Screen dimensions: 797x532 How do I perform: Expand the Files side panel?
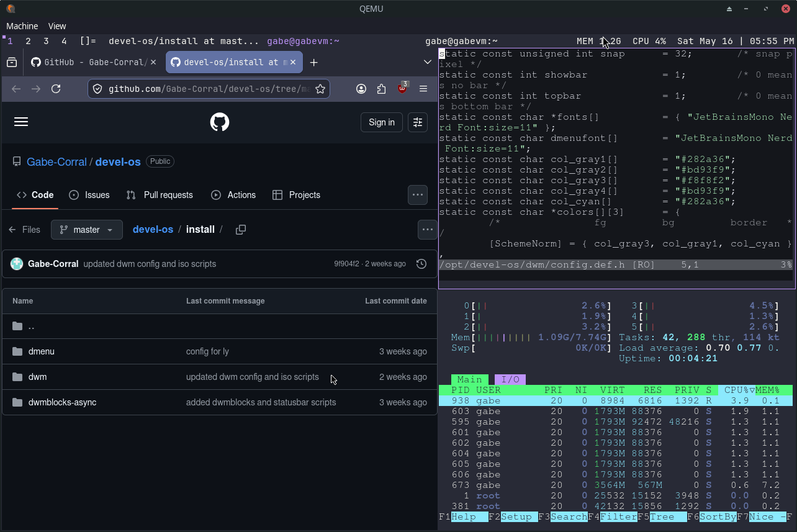point(24,230)
